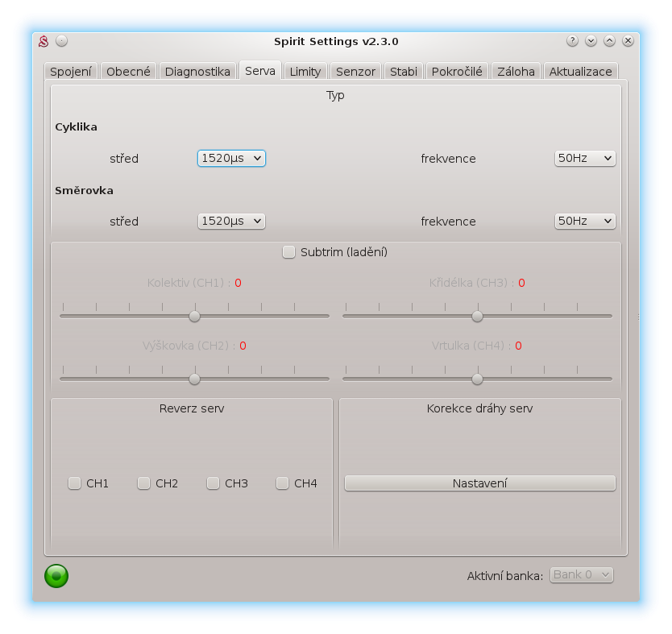Open the Senzor tab
The width and height of the screenshot is (672, 634).
pos(355,72)
